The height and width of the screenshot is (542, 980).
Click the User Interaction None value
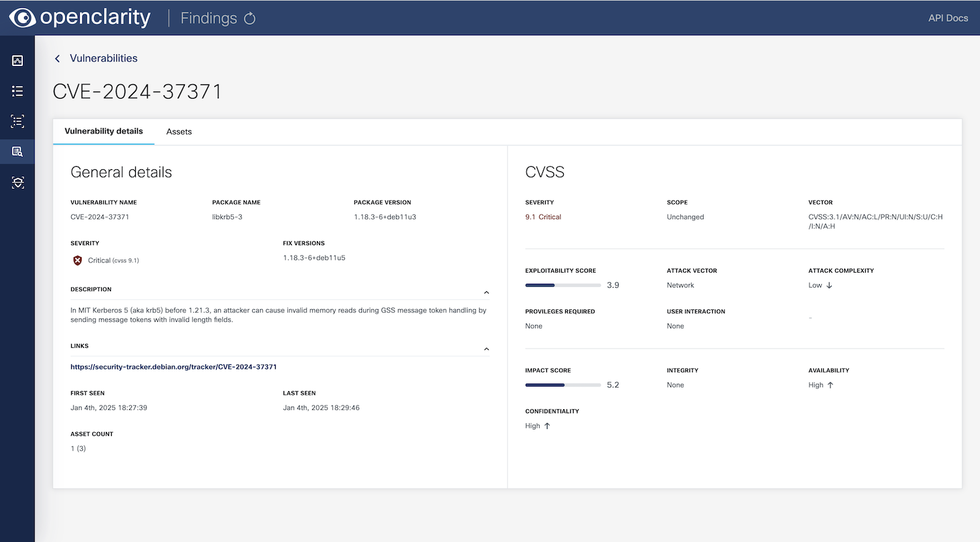[676, 326]
